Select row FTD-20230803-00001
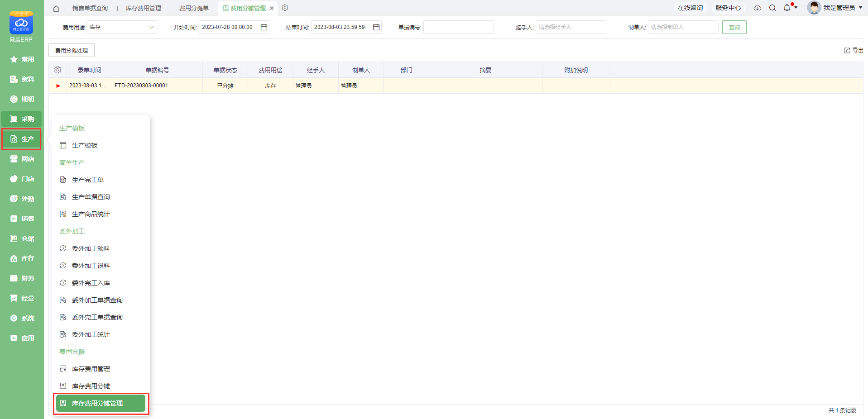 [456, 86]
